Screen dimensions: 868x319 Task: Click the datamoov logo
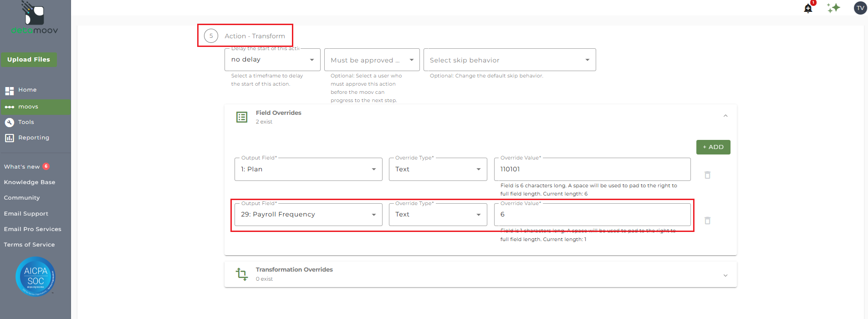[x=35, y=18]
